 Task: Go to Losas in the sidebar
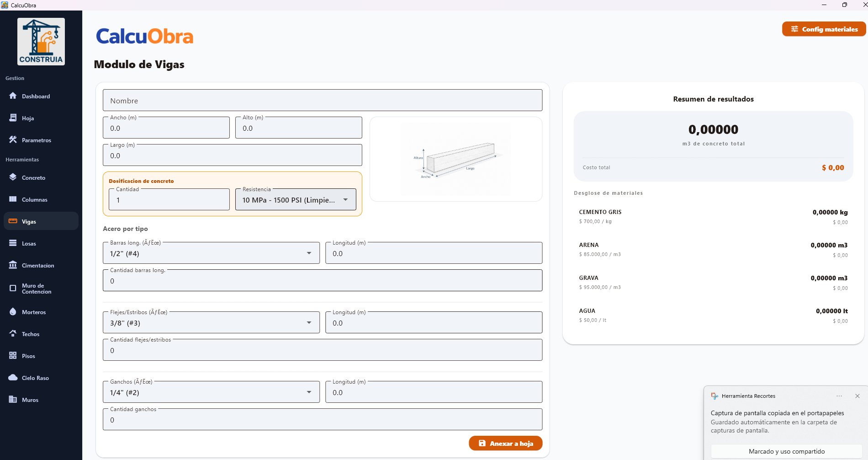coord(29,244)
